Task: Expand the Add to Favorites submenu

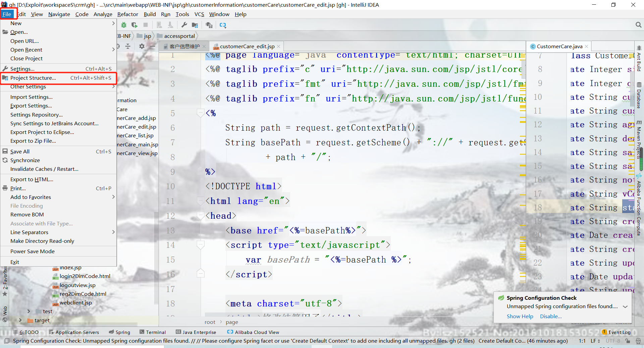Action: click(58, 197)
